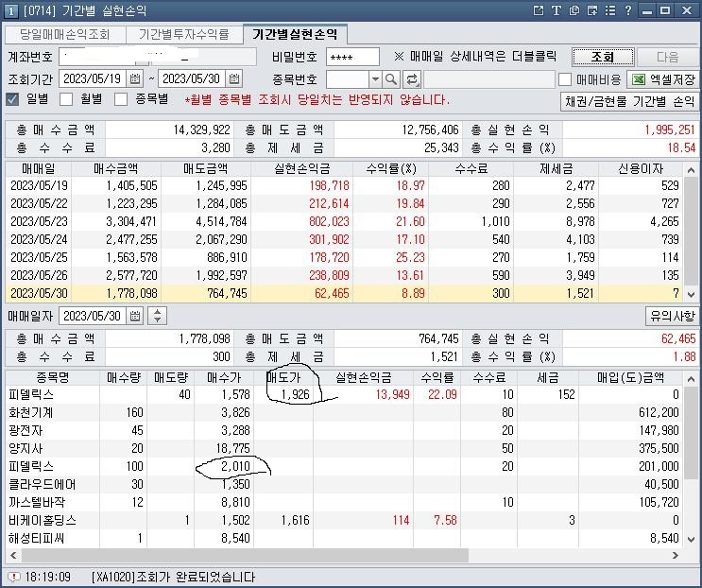Toggle the 일별 checkbox
This screenshot has width=702, height=588.
tap(12, 99)
